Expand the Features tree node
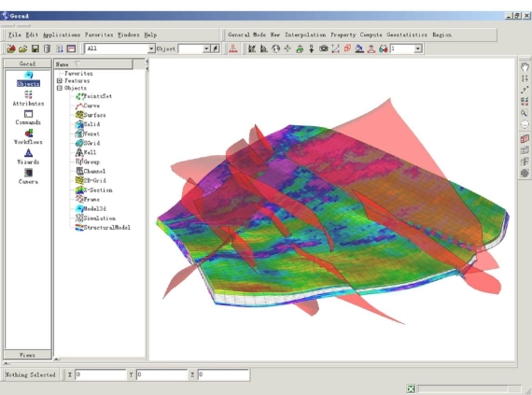Viewport: 532px width, 395px height. click(x=60, y=80)
